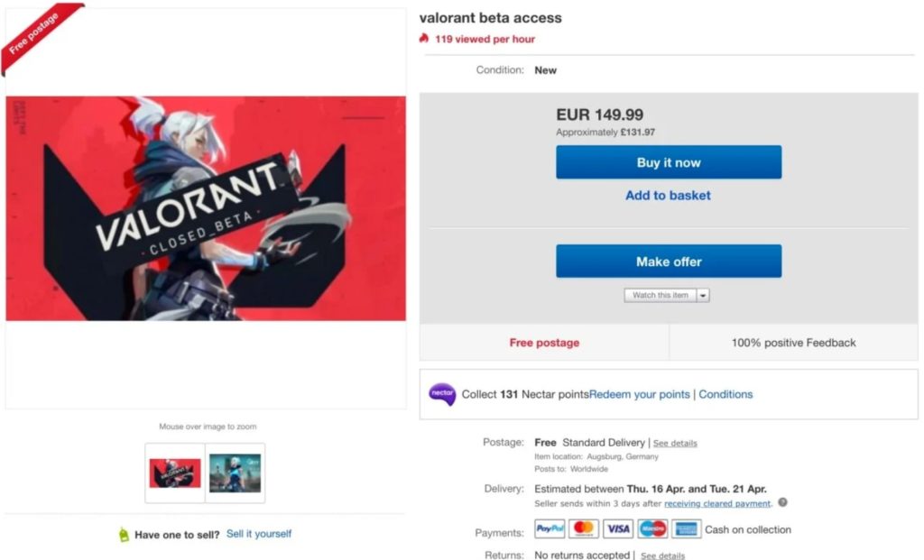This screenshot has height=560, width=924.
Task: Click the red flame viewed-per-hour icon
Action: 424,39
